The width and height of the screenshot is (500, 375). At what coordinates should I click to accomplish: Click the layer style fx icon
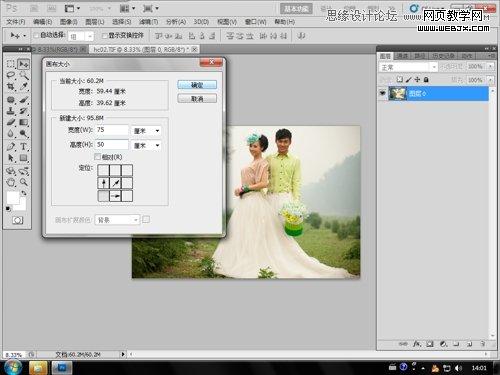[x=417, y=344]
